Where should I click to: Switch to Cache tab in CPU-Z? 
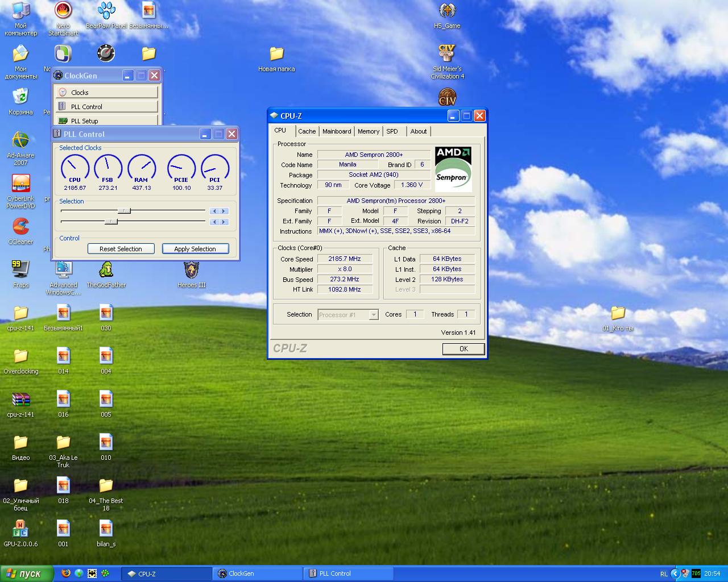(x=307, y=131)
